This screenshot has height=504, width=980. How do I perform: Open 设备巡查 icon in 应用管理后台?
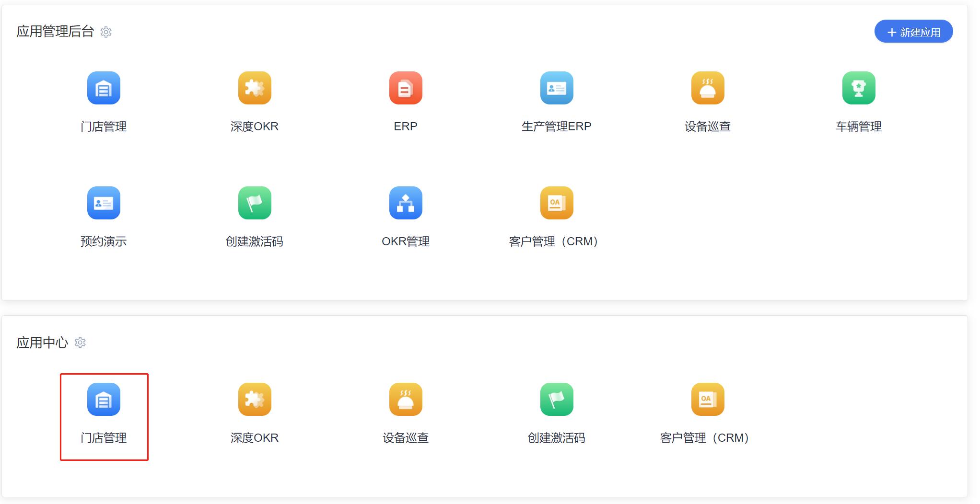[x=708, y=88]
